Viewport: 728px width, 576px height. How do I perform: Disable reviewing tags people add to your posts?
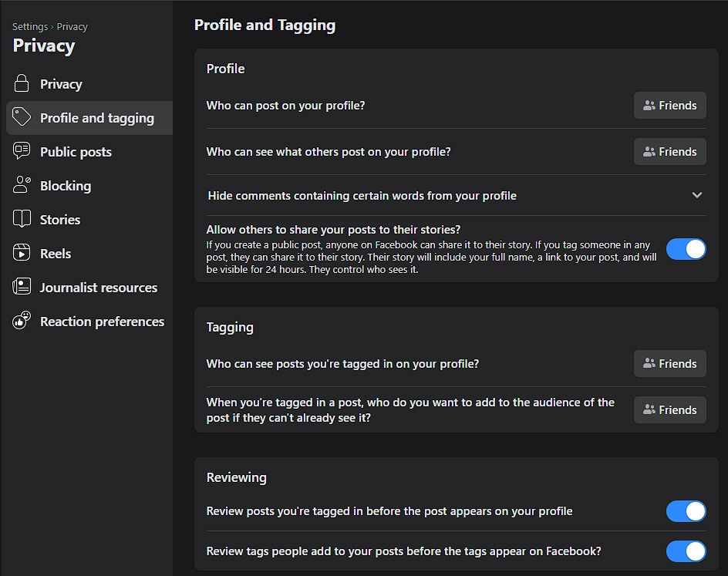[686, 551]
